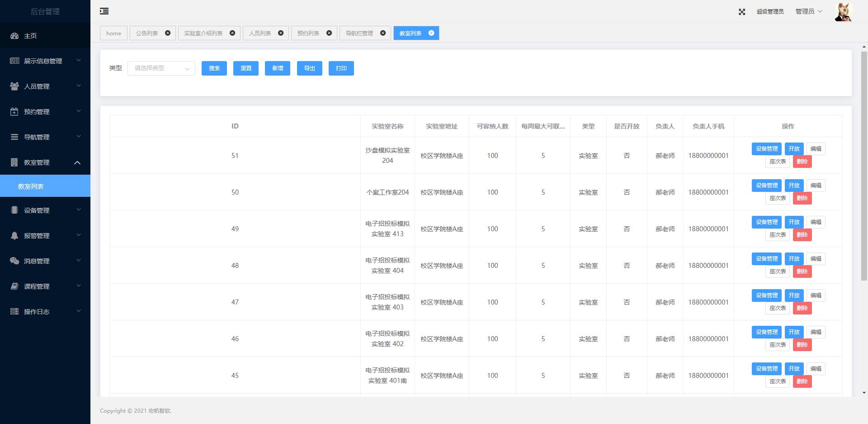The height and width of the screenshot is (424, 868).
Task: Click the 主页 dashboard icon
Action: 14,36
